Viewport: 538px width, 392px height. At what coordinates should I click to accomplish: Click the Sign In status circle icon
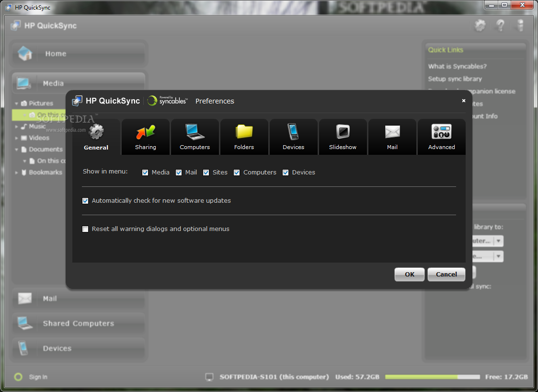[x=18, y=377]
